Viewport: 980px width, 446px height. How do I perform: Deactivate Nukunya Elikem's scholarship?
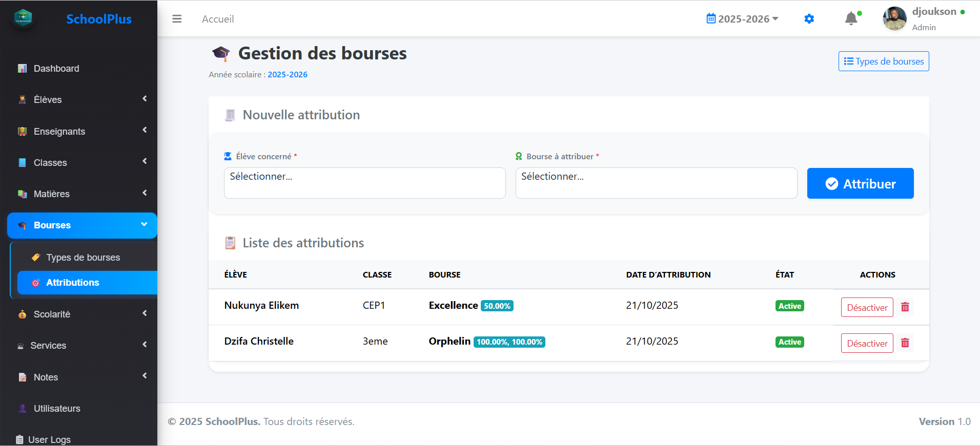point(867,307)
